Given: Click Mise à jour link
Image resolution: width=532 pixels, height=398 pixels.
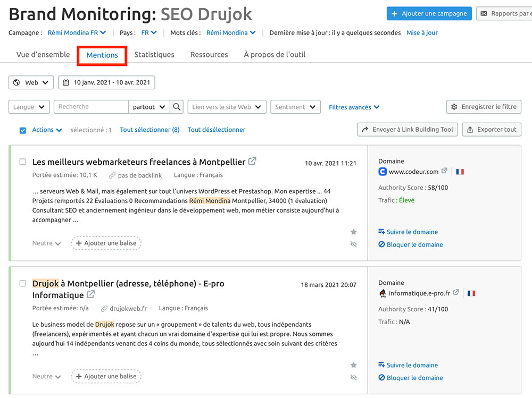Looking at the screenshot, I should pyautogui.click(x=422, y=32).
